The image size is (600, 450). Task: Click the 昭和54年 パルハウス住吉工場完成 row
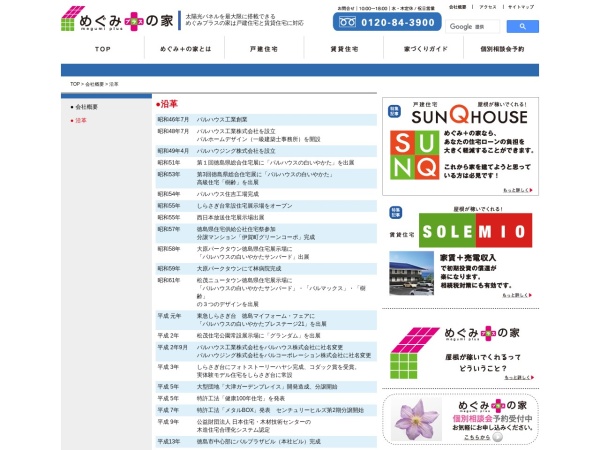pyautogui.click(x=266, y=194)
